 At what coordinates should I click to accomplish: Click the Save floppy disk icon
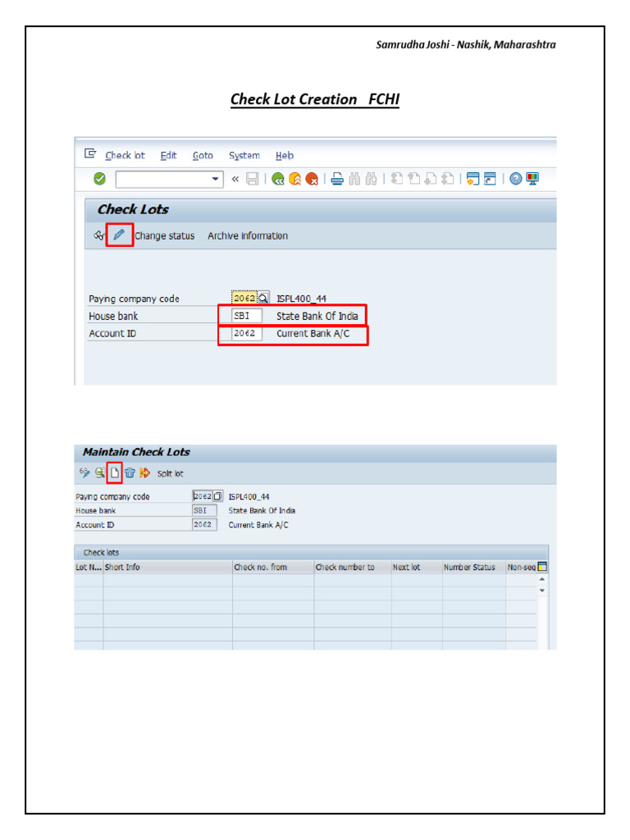[253, 179]
